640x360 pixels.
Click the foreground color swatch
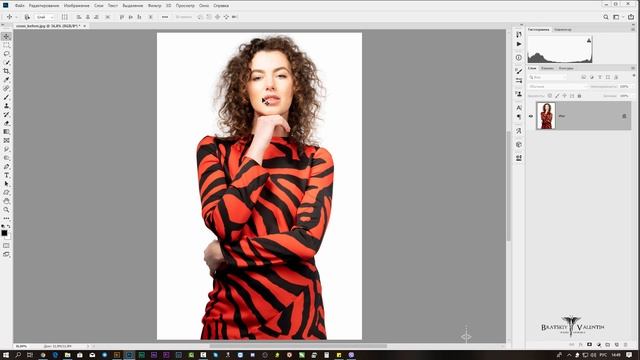point(4,233)
